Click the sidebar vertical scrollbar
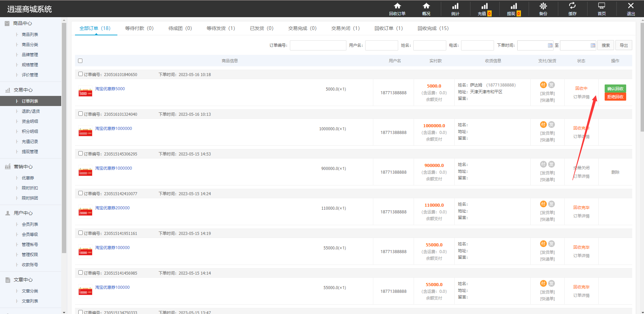 pyautogui.click(x=64, y=135)
